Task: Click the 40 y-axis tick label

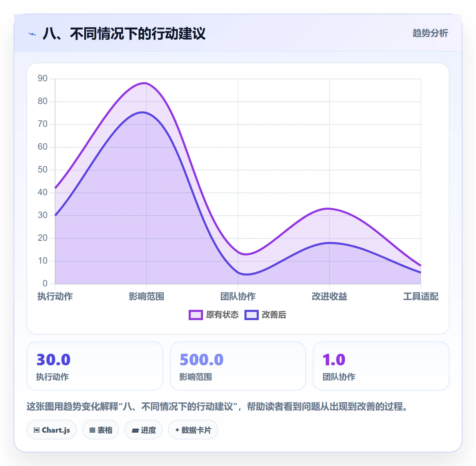Action: coord(43,193)
